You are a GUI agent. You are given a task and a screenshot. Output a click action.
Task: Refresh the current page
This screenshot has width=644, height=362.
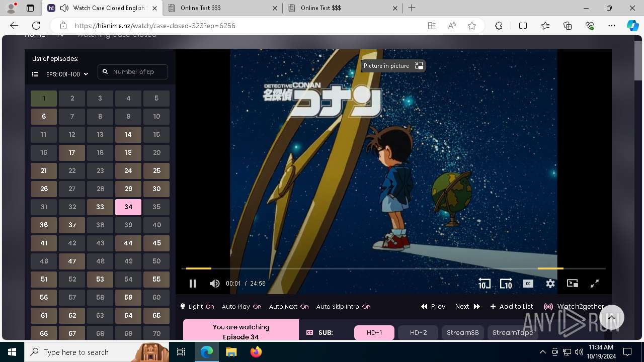point(36,26)
